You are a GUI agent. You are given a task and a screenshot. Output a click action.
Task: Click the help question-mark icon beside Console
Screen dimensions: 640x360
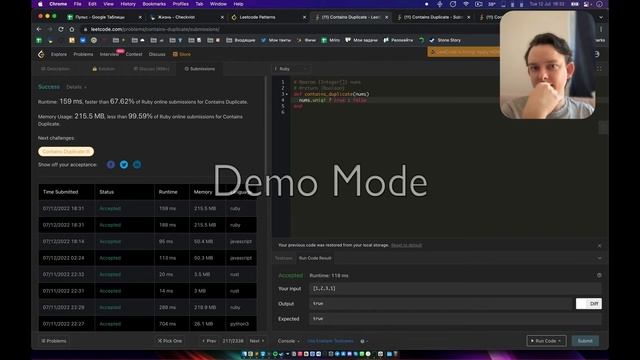pyautogui.click(x=362, y=341)
